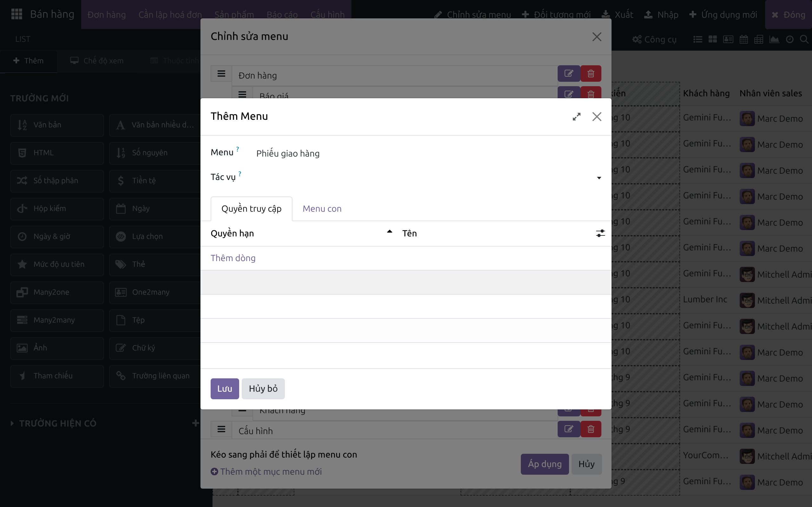Switch to the Menu con tab
Image resolution: width=812 pixels, height=507 pixels.
322,209
